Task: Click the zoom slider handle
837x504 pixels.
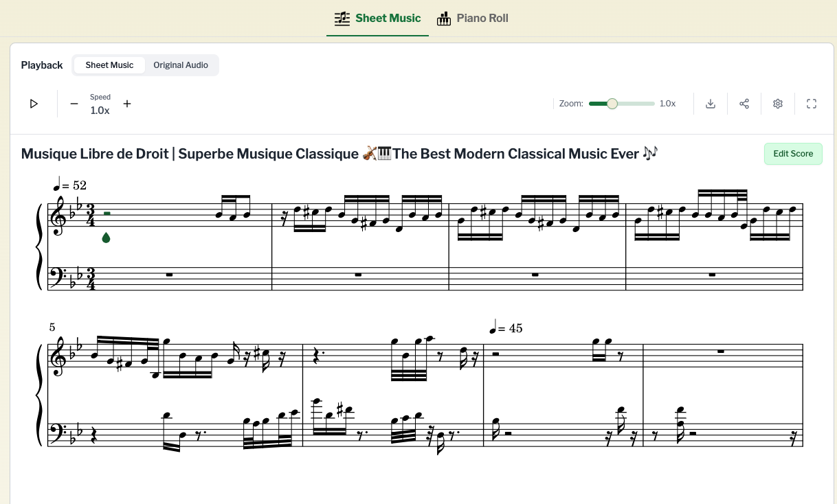Action: point(612,104)
